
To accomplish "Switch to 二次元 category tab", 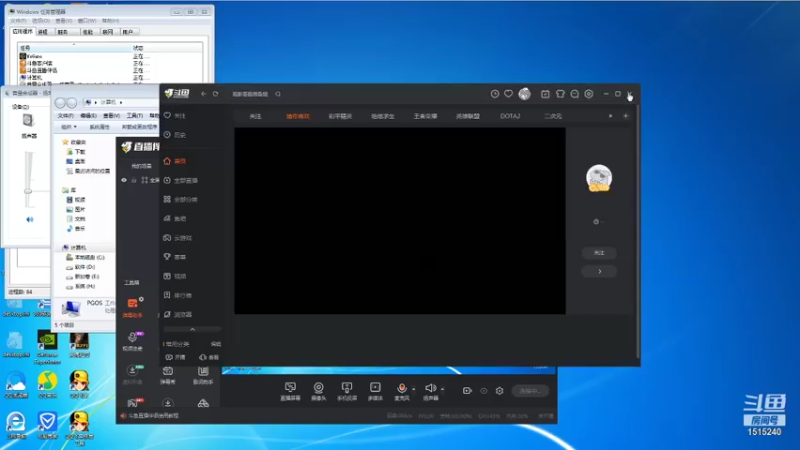I will click(x=553, y=116).
